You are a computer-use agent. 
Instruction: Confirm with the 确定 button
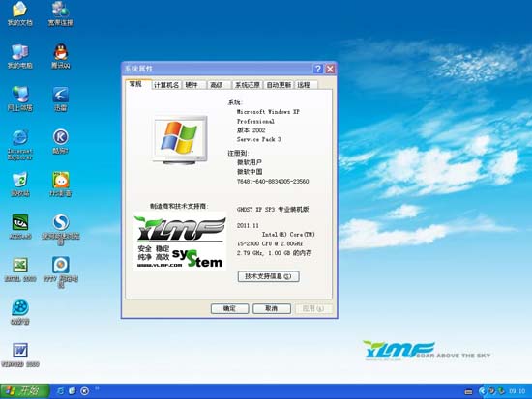(x=229, y=308)
